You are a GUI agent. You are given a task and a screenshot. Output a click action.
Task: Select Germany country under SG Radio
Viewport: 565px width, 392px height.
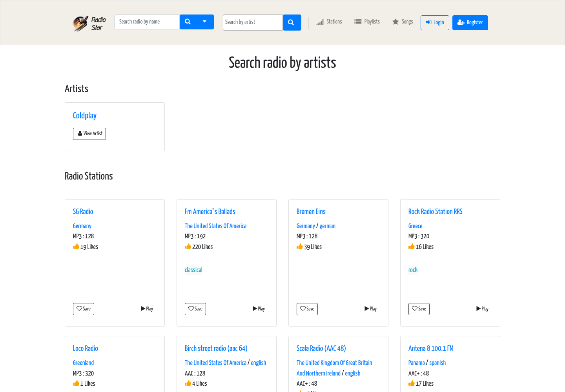click(82, 226)
